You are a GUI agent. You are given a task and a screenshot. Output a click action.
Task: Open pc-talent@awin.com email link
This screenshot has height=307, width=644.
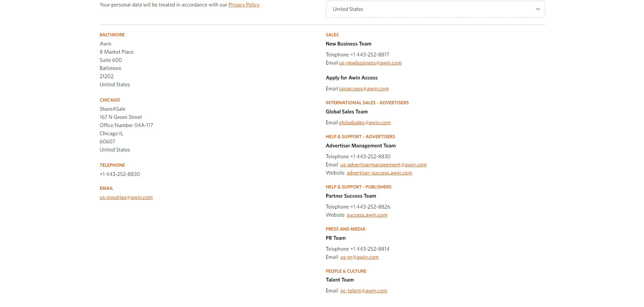(364, 291)
